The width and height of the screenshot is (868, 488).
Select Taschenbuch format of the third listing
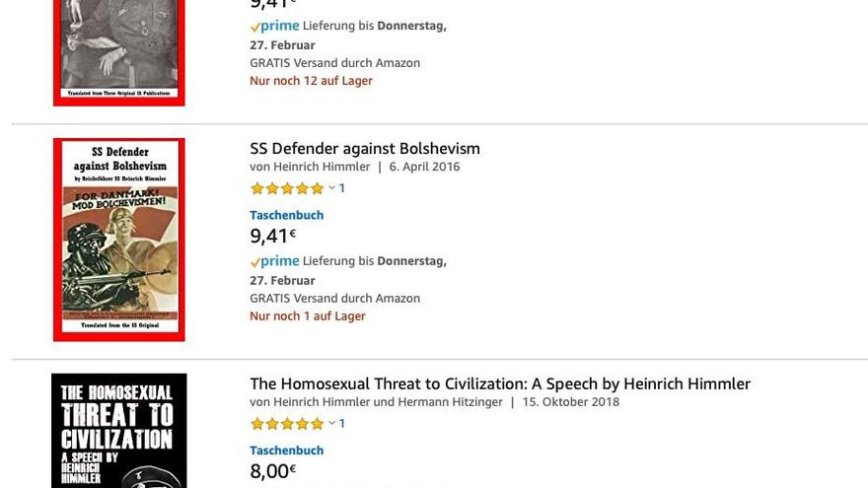click(x=286, y=451)
